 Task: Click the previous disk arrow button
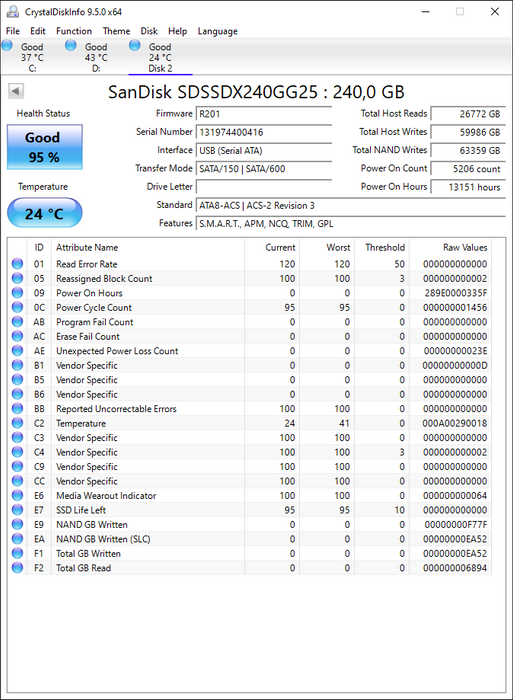[16, 92]
